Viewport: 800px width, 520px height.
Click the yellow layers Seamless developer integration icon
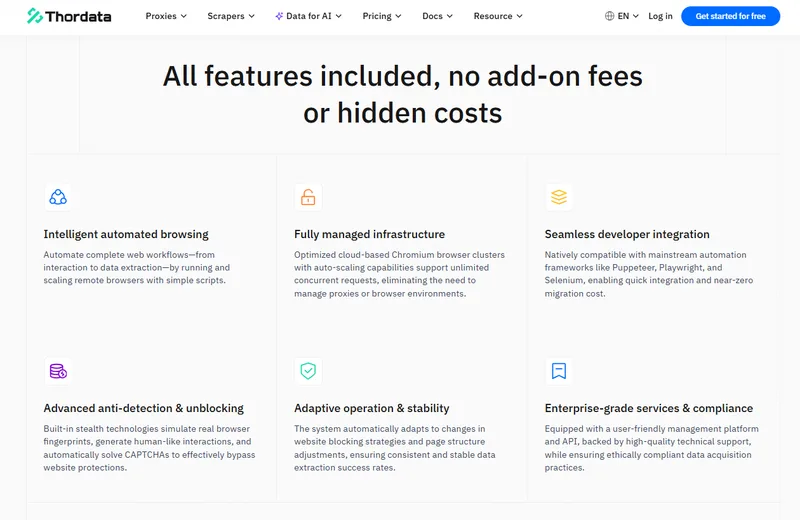coord(559,197)
